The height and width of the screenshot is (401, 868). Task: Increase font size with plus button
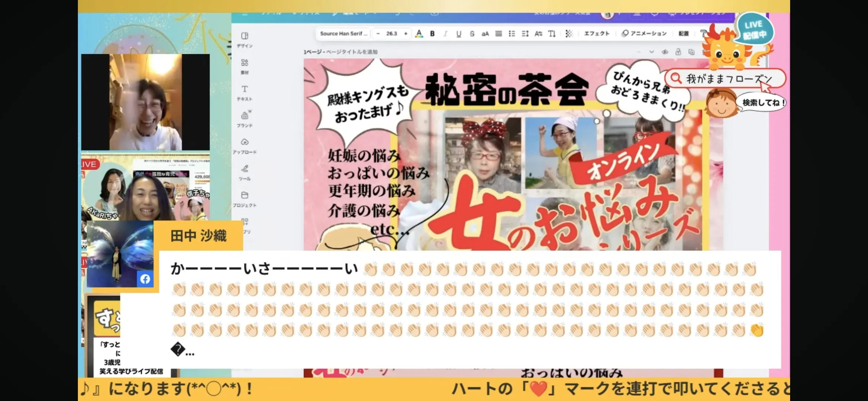(406, 33)
